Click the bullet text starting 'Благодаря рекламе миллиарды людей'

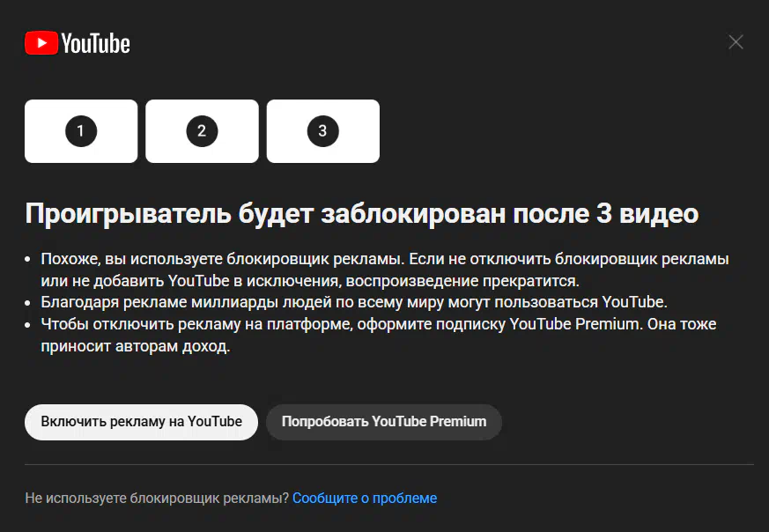tap(354, 302)
